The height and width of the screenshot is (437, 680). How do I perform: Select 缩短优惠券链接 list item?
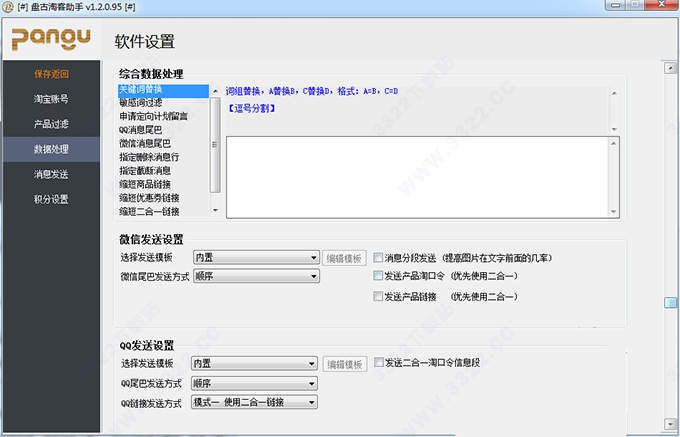163,198
